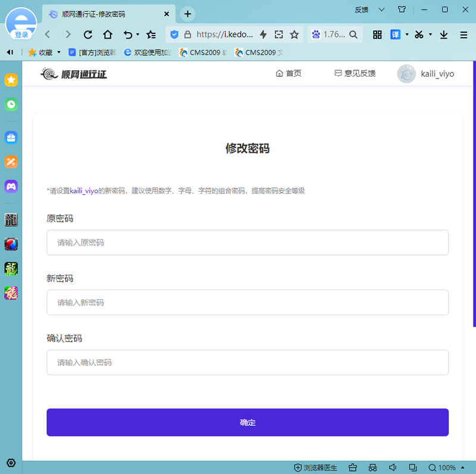Open the 首页 menu item
The height and width of the screenshot is (474, 476).
[x=289, y=73]
